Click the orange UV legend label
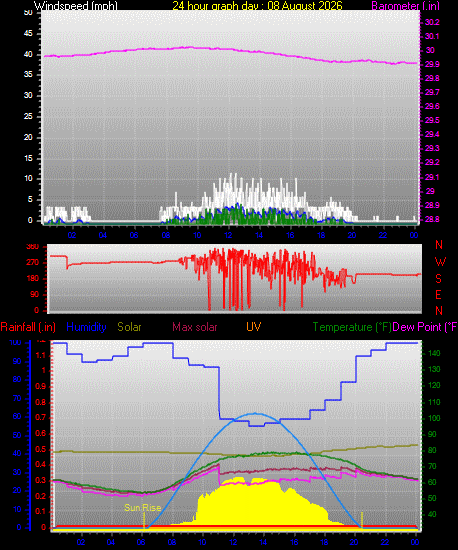 coord(253,327)
